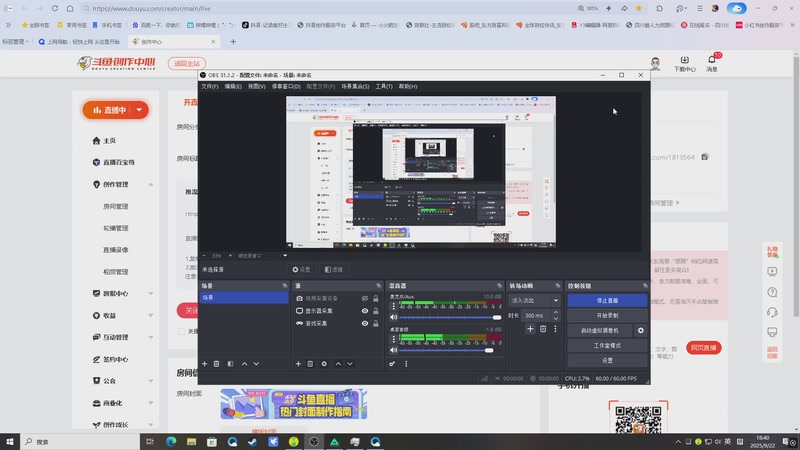Delete the selected scene with the trash icon in OBS
Viewport: 800px width, 450px height.
[216, 364]
